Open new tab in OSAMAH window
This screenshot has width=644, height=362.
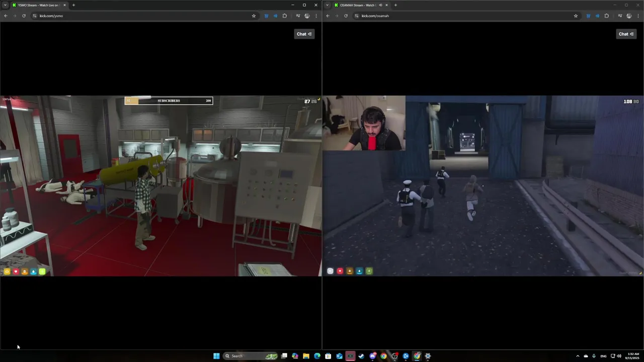(x=395, y=5)
